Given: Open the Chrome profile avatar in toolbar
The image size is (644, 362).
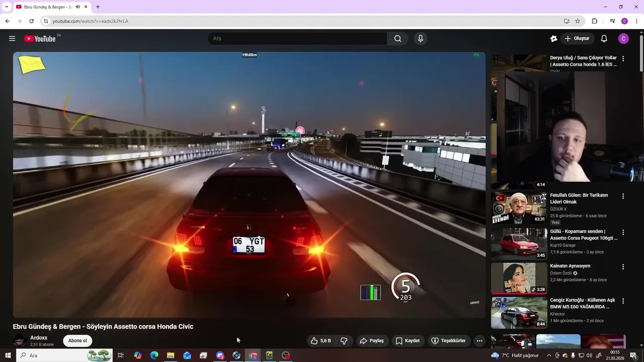Looking at the screenshot, I should click(x=624, y=21).
